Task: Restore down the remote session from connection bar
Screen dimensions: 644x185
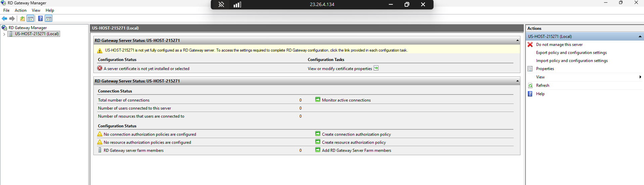Action: pyautogui.click(x=407, y=4)
